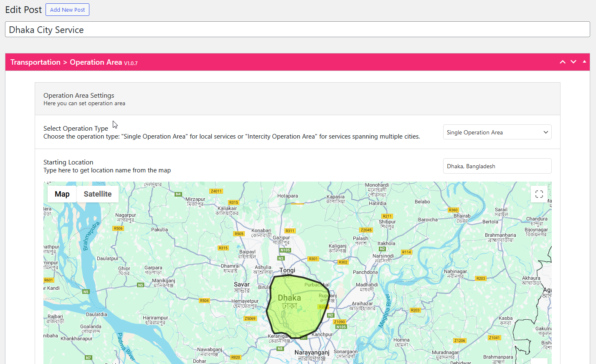The image size is (596, 364).
Task: Open the Select Operation Type dropdown
Action: 497,132
